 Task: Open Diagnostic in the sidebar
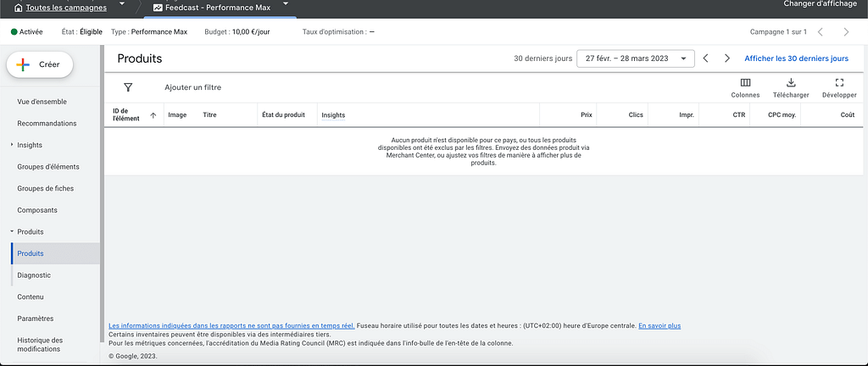pyautogui.click(x=34, y=275)
